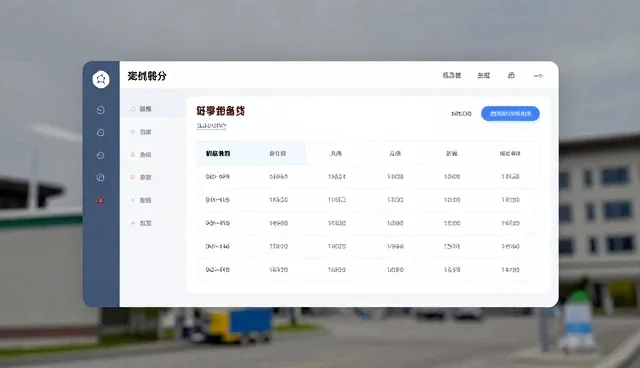Sort by the last column header of the table
This screenshot has height=368, width=640.
pos(510,153)
